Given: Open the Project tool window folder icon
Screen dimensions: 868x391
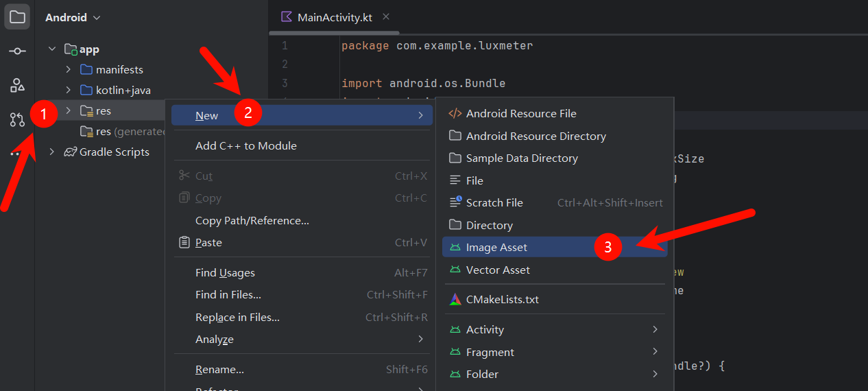Looking at the screenshot, I should (17, 17).
